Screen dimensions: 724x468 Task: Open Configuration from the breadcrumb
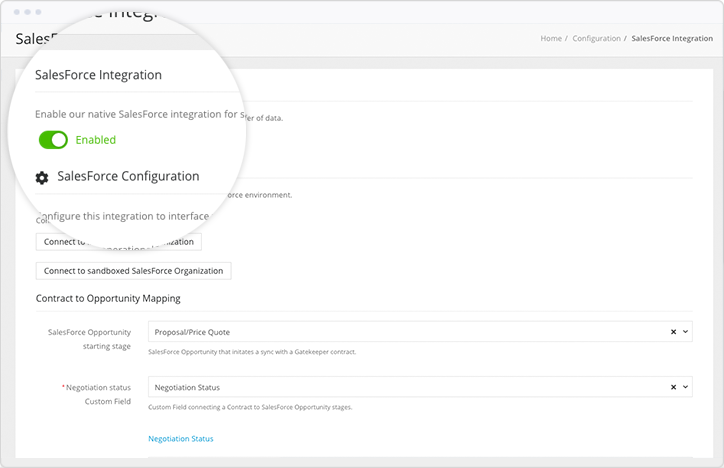pos(596,38)
